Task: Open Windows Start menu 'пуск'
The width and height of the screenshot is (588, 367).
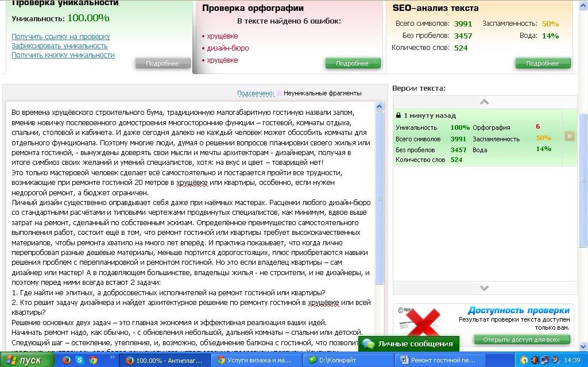Action: (26, 360)
